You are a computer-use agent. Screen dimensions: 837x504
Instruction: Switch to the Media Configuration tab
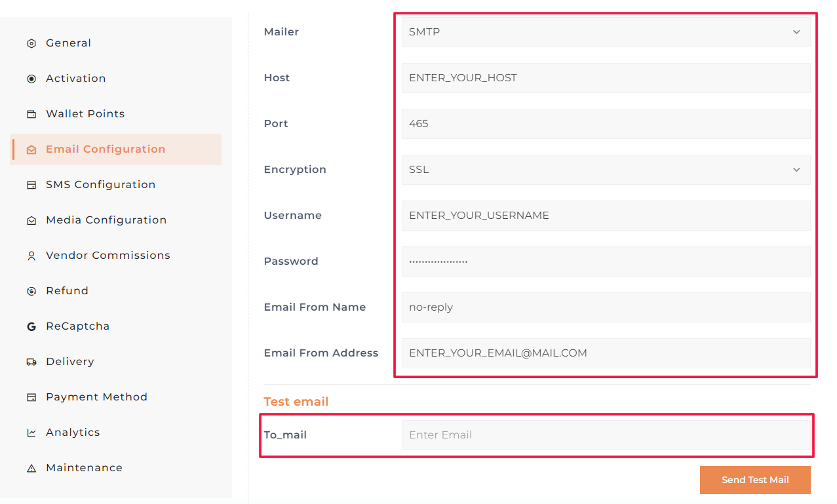pyautogui.click(x=106, y=220)
